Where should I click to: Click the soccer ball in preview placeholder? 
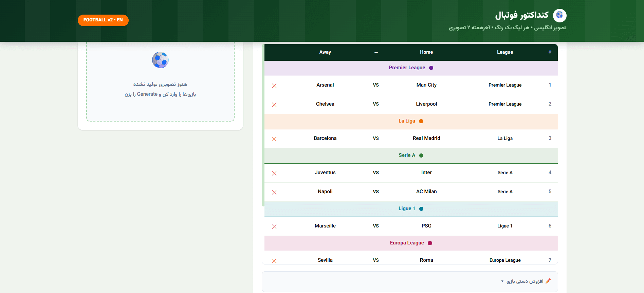pyautogui.click(x=160, y=60)
